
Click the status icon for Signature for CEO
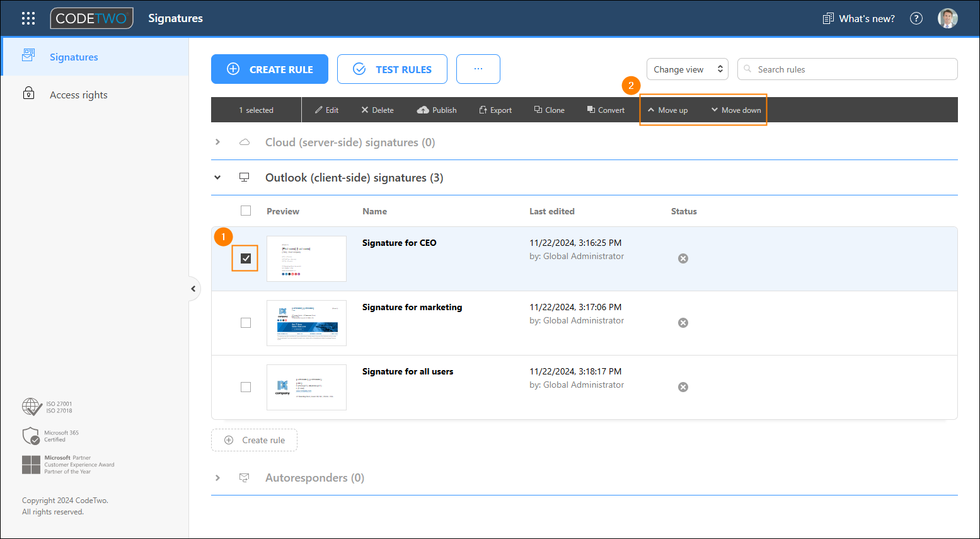683,258
